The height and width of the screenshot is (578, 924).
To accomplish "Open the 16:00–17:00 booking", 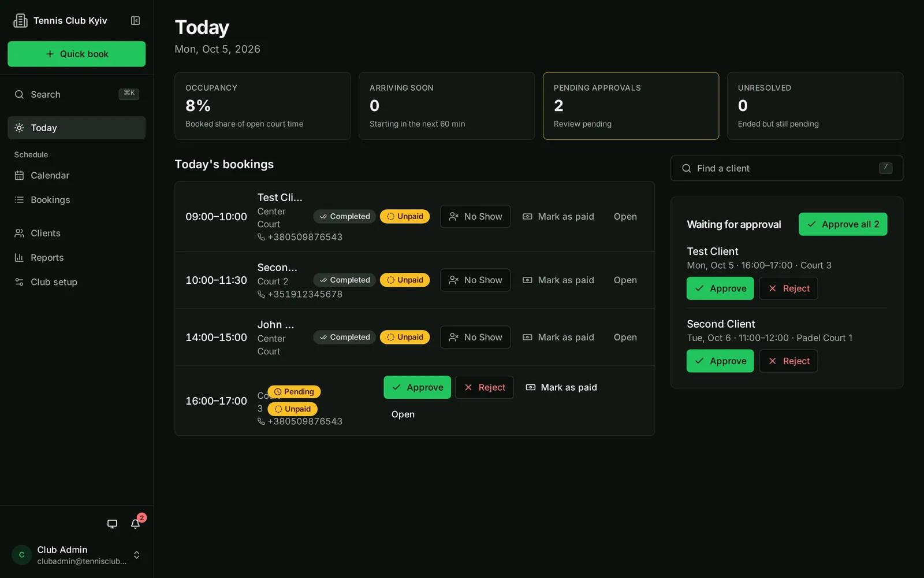I will click(x=403, y=414).
